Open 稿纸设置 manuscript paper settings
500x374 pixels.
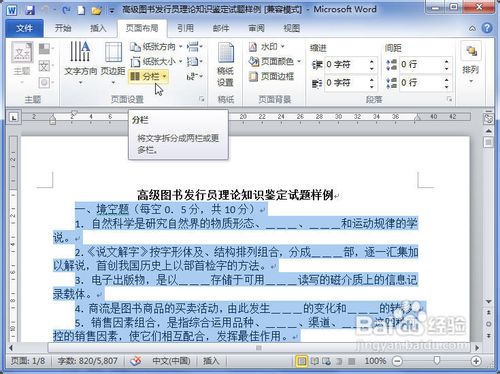225,64
